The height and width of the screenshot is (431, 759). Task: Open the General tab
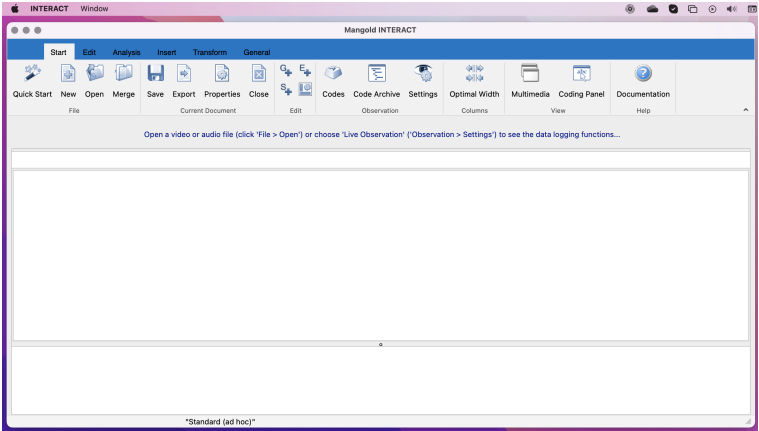(257, 52)
